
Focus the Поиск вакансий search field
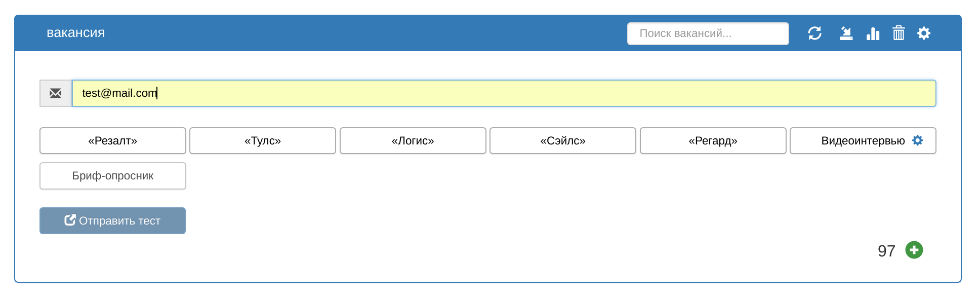tap(708, 33)
